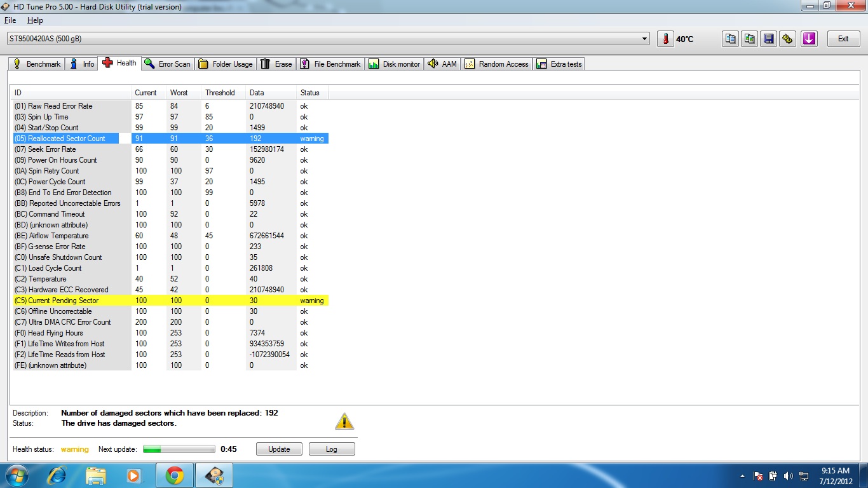The width and height of the screenshot is (868, 488).
Task: Show hidden system tray icons
Action: tap(743, 476)
